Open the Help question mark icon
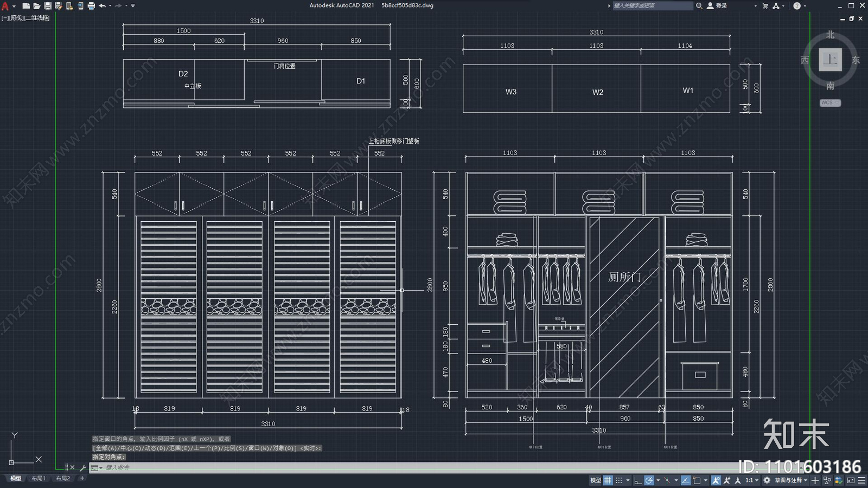868x488 pixels. 796,6
